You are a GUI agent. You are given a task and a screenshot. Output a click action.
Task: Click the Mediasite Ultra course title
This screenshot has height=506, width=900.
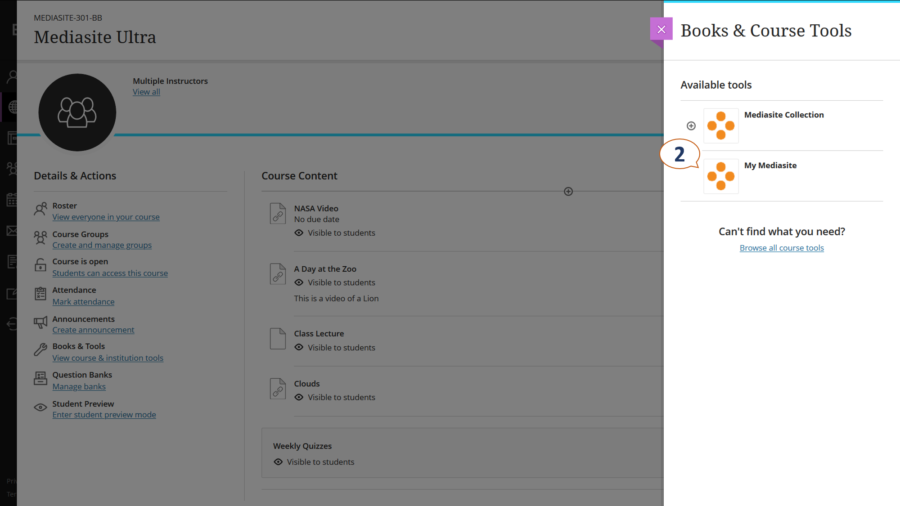click(95, 37)
